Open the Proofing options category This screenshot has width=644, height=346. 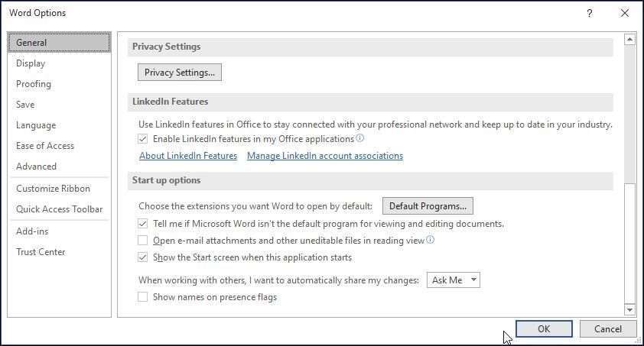pyautogui.click(x=34, y=84)
